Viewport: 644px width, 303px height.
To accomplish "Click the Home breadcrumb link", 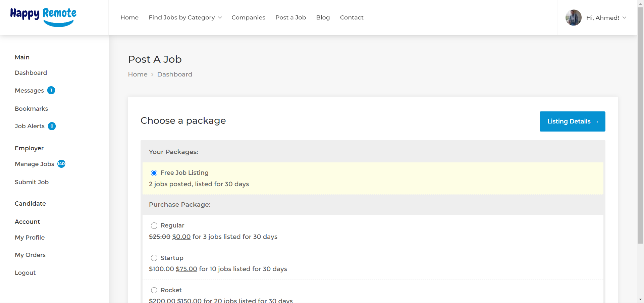I will coord(138,74).
